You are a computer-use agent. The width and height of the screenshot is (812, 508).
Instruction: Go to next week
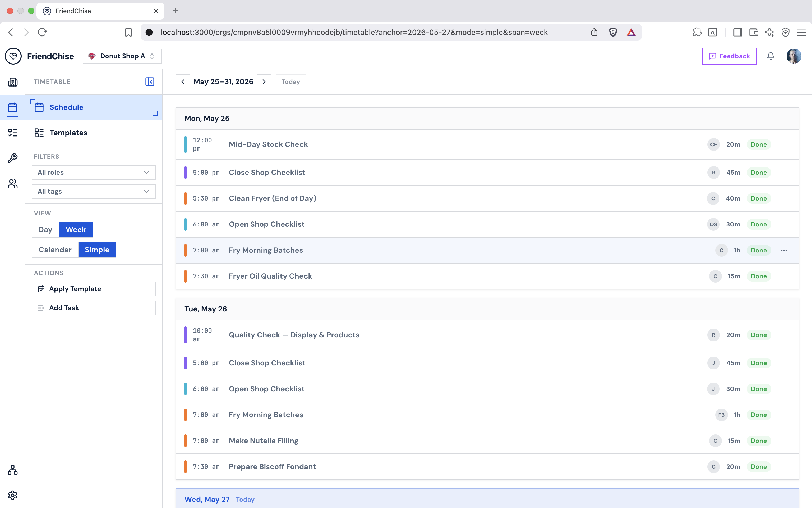coord(264,82)
